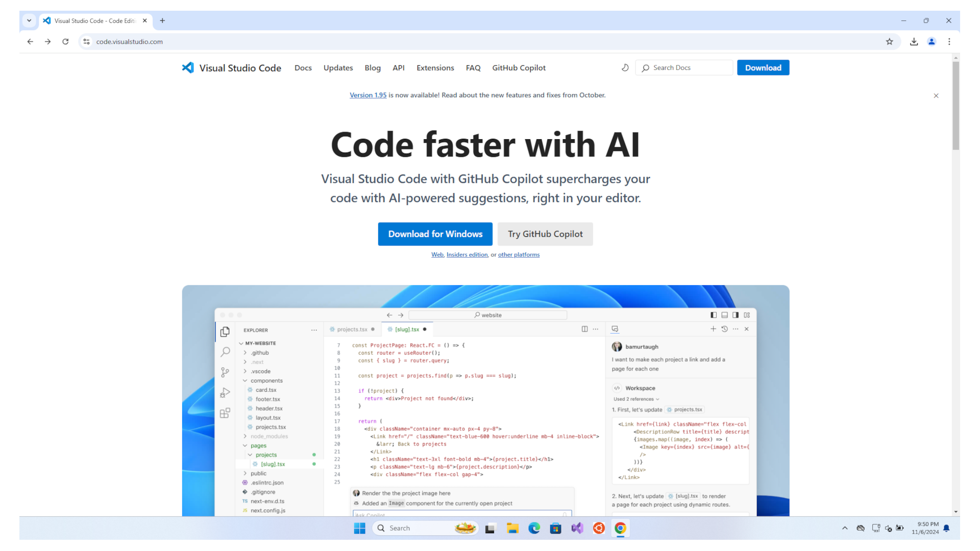Open the Updates page in the navigation
The width and height of the screenshot is (980, 551).
pos(338,67)
